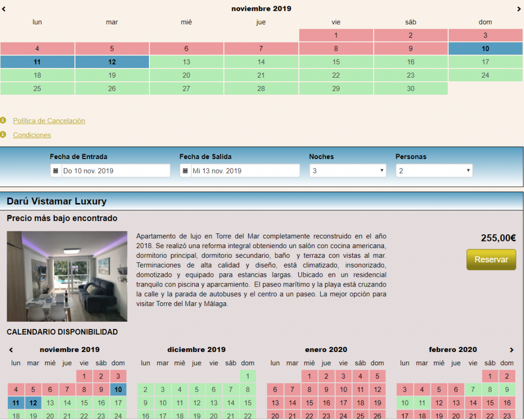This screenshot has width=524, height=420.
Task: Show earlier months in availability calendar
Action: (x=11, y=350)
